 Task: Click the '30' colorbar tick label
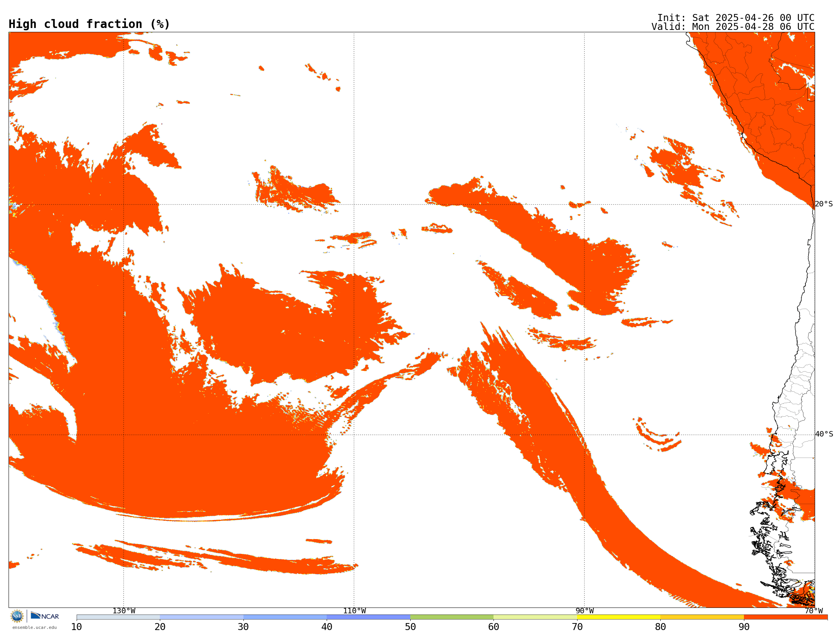[243, 627]
